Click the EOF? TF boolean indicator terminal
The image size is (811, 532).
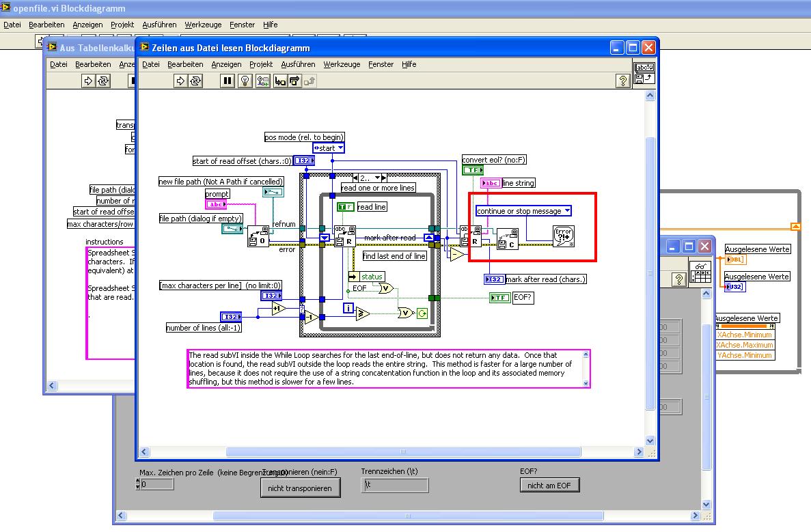(499, 298)
